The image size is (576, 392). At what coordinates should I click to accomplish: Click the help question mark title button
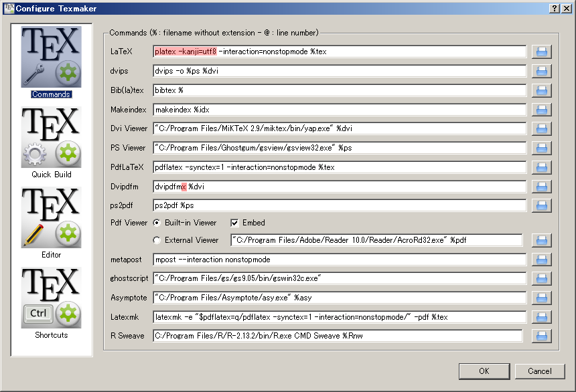pyautogui.click(x=555, y=9)
